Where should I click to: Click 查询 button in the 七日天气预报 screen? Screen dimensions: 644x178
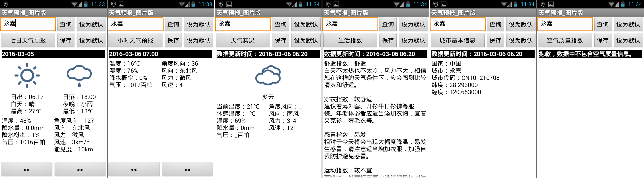click(66, 24)
